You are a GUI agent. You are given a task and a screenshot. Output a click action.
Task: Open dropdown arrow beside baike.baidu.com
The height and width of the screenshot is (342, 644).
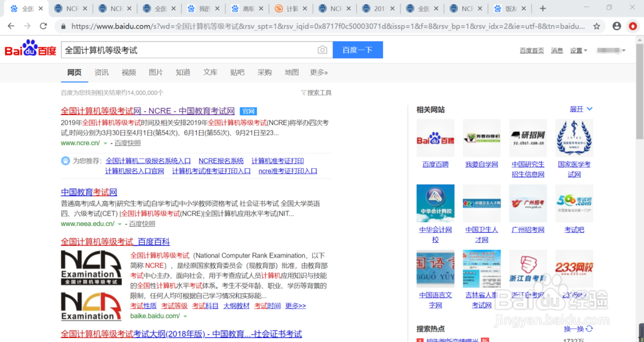click(x=185, y=316)
